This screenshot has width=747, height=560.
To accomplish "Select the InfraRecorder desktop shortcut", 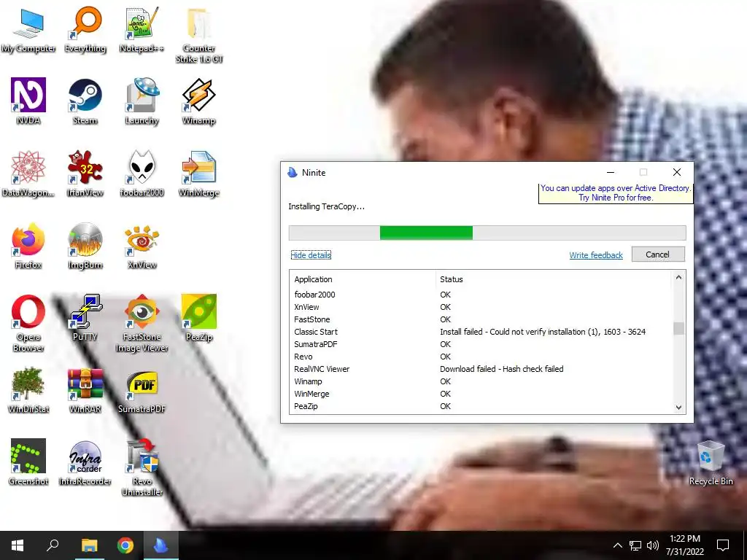I will click(85, 462).
